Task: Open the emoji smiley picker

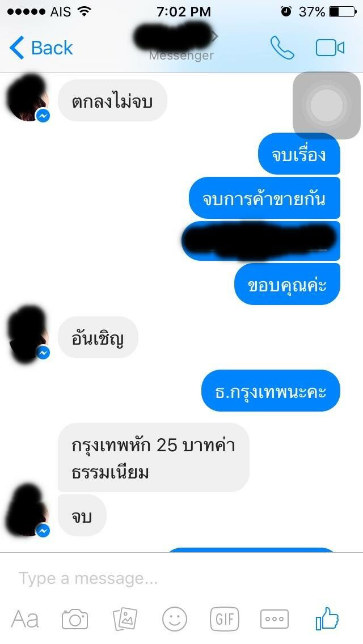Action: pyautogui.click(x=174, y=619)
